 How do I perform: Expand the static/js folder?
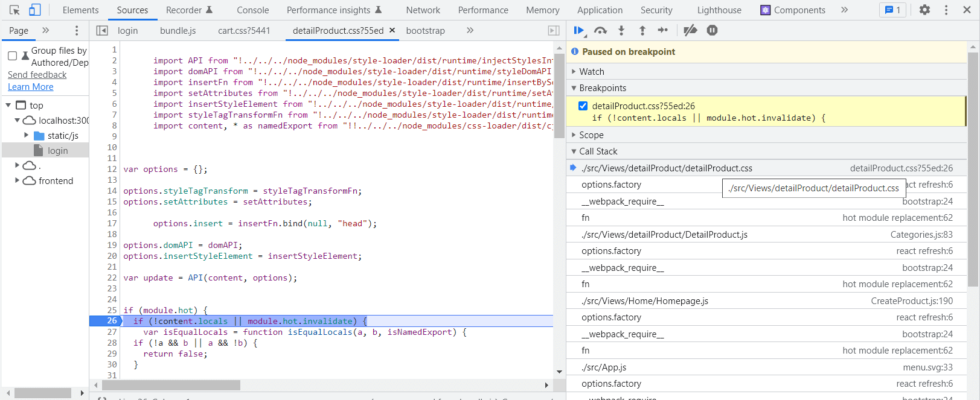[27, 136]
